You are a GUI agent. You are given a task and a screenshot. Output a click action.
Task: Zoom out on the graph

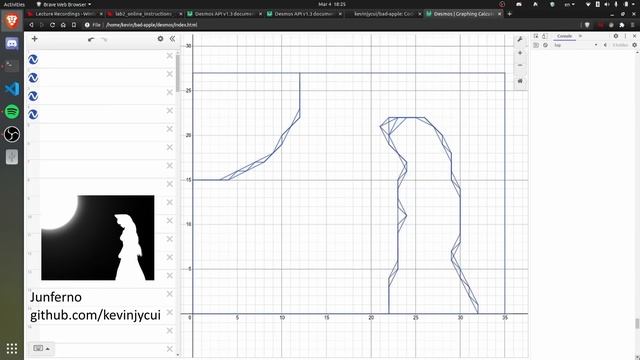pos(520,65)
